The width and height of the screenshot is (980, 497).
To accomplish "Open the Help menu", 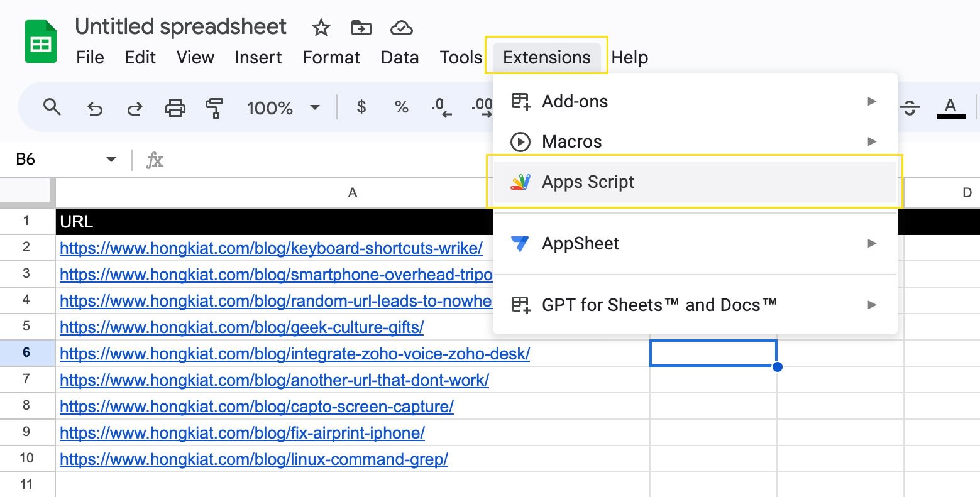I will click(629, 57).
